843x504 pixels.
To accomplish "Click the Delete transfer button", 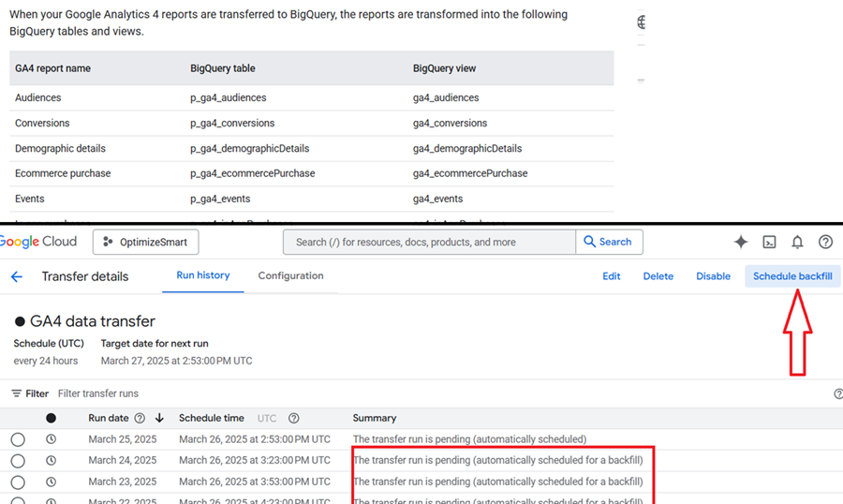I will 658,276.
